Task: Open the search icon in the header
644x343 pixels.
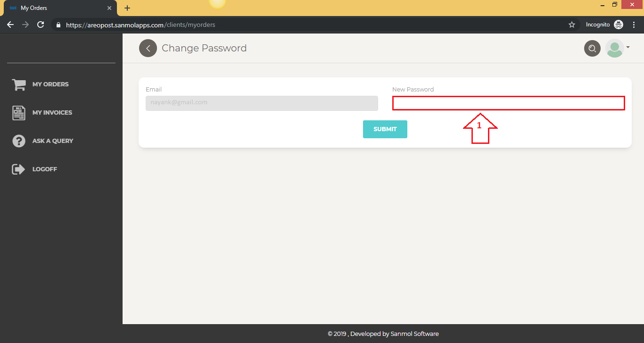Action: point(592,48)
